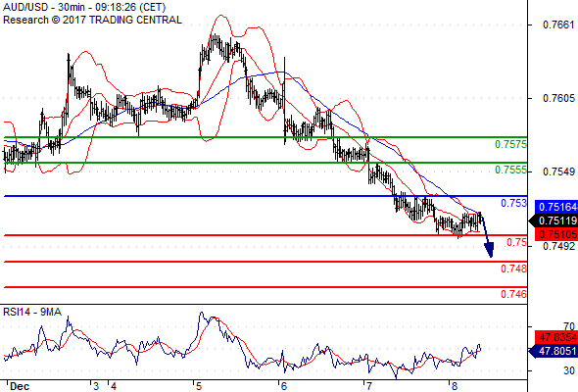Viewport: 578px width, 392px height.
Task: Select the 0.748 red support label
Action: pyautogui.click(x=513, y=269)
